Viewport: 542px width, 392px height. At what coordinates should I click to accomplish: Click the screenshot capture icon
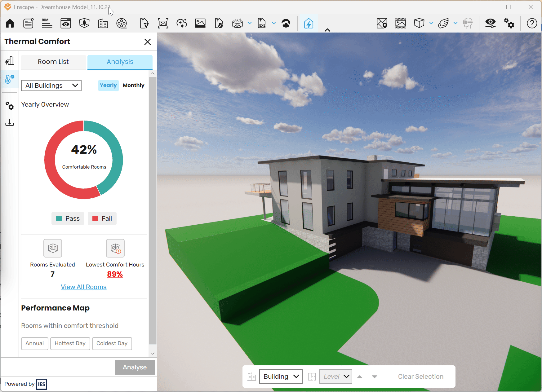(x=163, y=23)
